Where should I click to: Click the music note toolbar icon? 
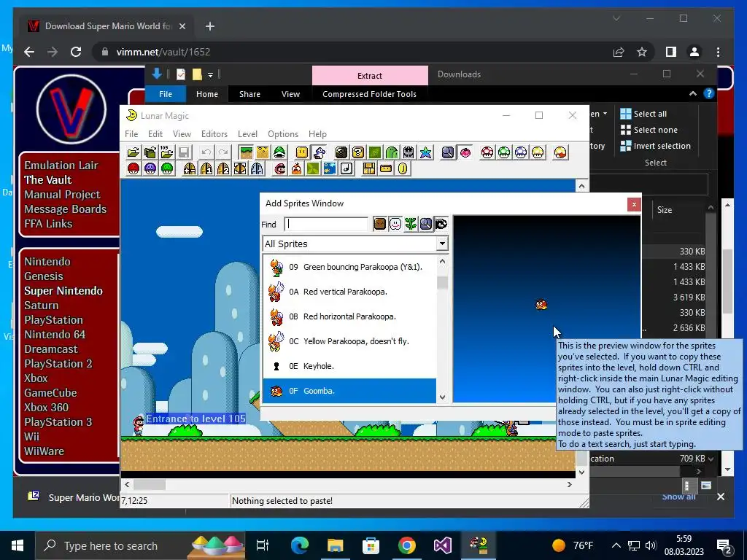click(x=347, y=168)
